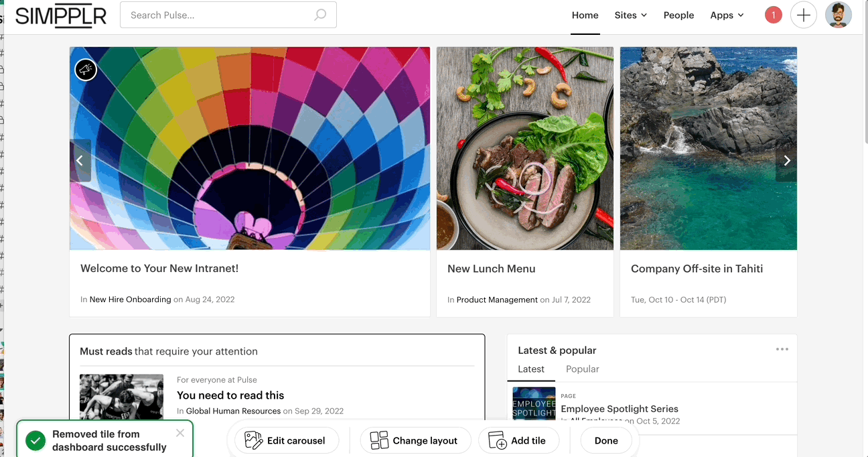This screenshot has width=868, height=457.
Task: Open the People page
Action: (x=678, y=15)
